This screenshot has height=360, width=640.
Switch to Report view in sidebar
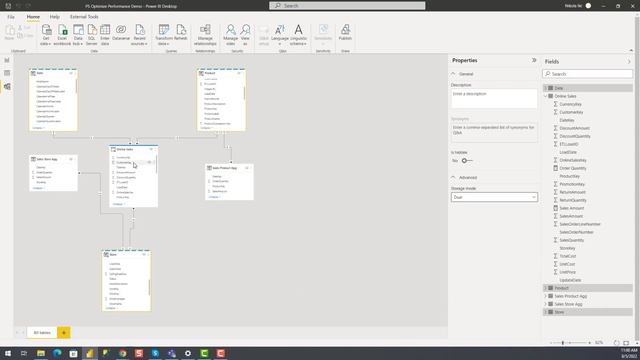7,60
